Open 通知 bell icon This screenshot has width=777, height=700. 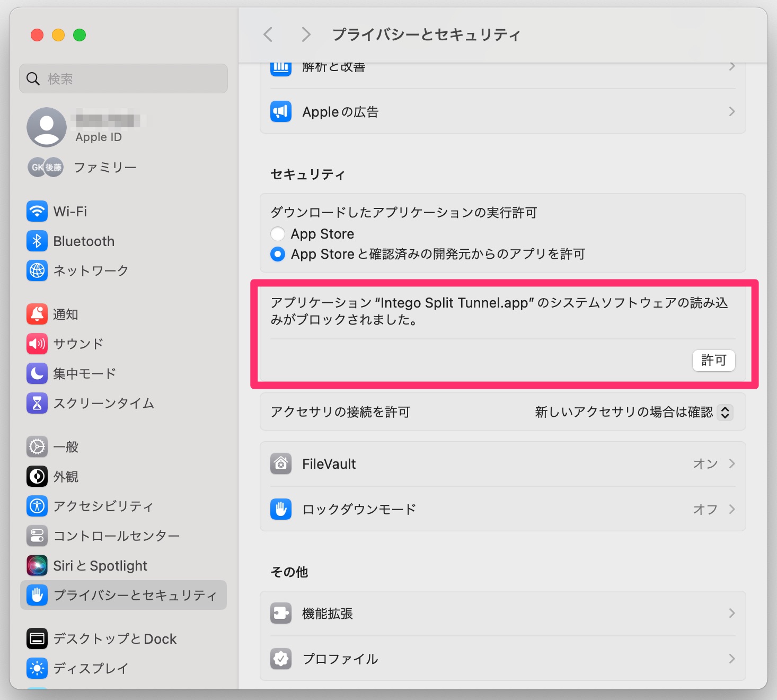(37, 314)
